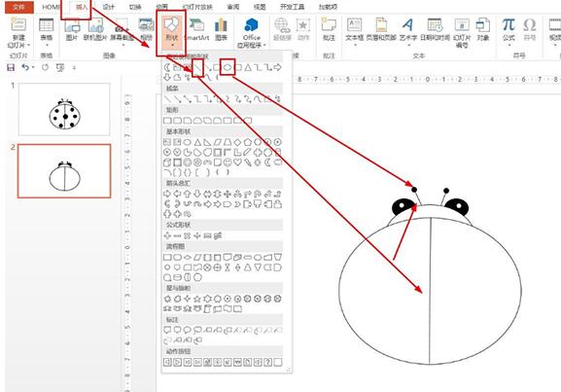Pick the cube shape in basic shapes

pyautogui.click(x=167, y=162)
